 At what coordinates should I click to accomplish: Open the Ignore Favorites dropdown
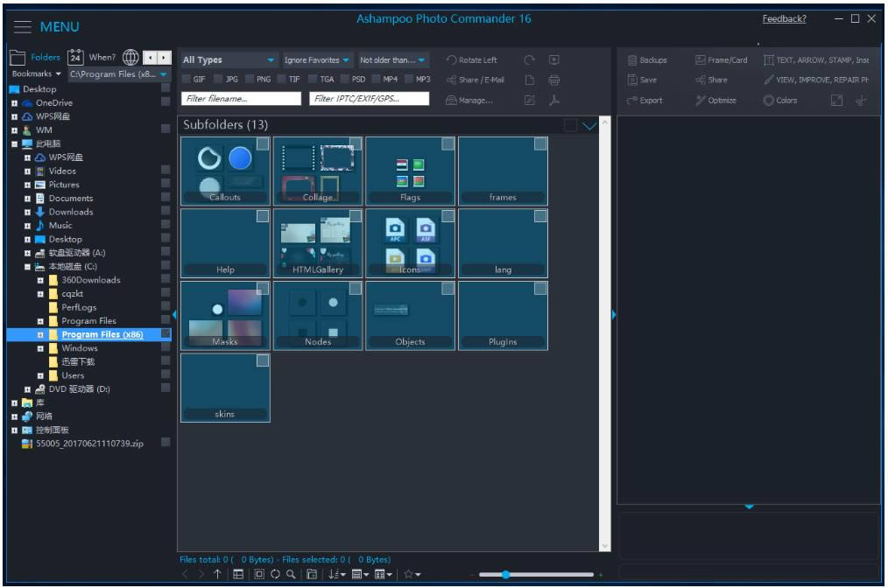[x=317, y=60]
